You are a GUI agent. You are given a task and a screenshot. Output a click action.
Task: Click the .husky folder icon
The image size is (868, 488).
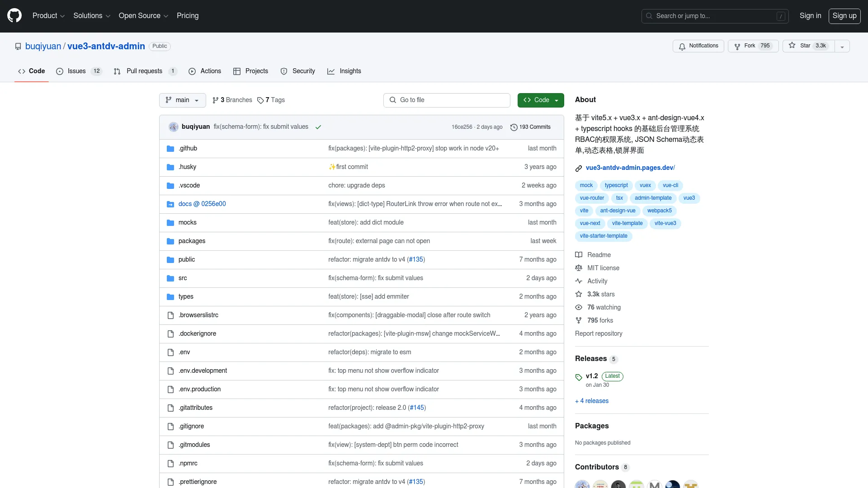click(170, 167)
